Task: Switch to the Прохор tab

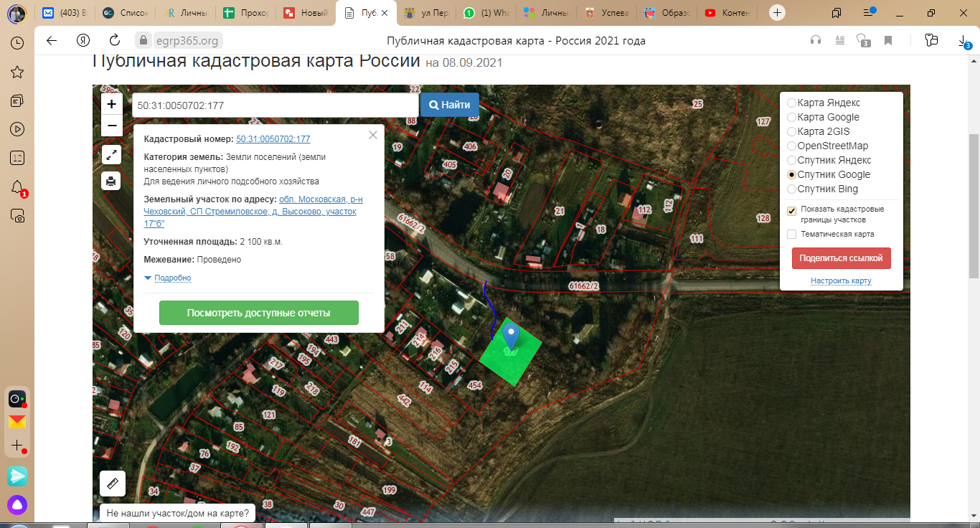Action: tap(246, 13)
